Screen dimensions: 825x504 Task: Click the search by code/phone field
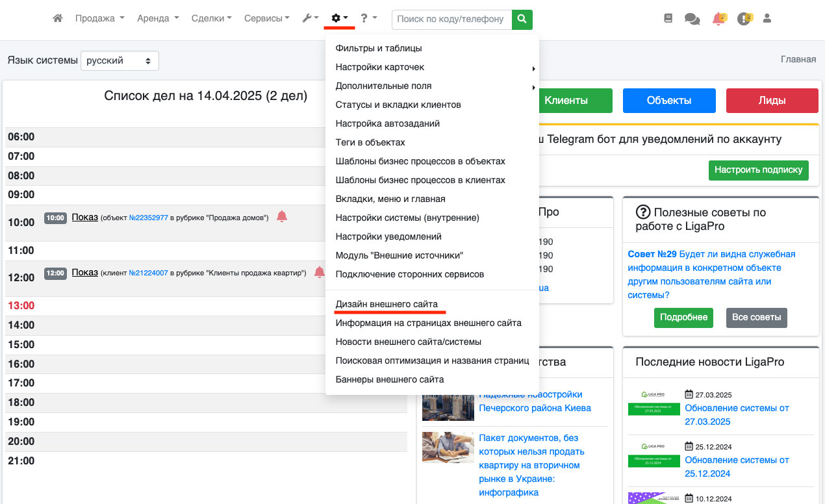coord(451,19)
